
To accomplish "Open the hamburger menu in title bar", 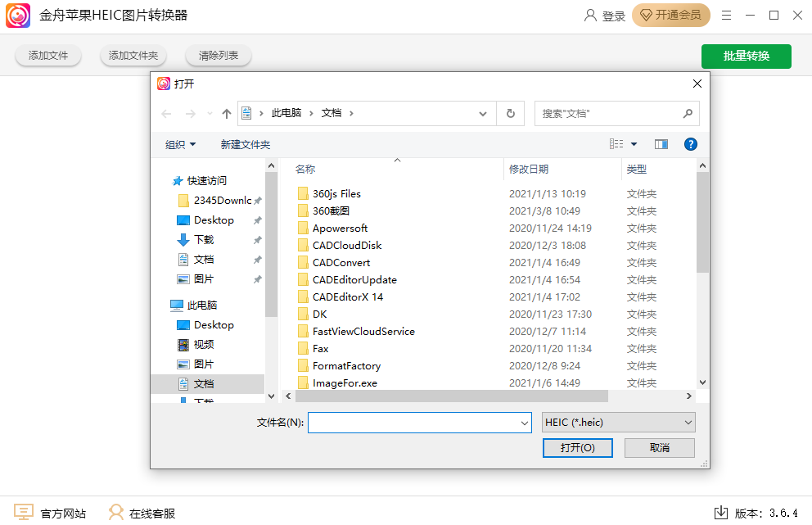I will click(x=727, y=16).
